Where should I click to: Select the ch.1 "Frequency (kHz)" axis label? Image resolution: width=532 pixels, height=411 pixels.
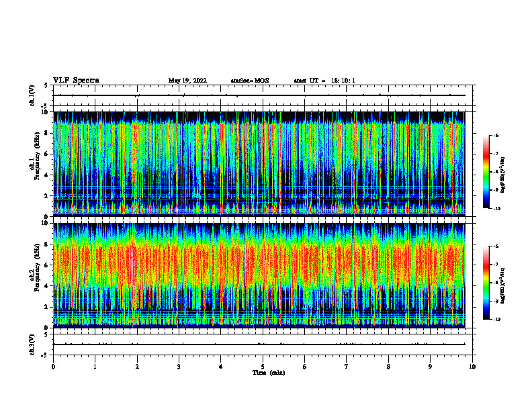click(x=38, y=156)
